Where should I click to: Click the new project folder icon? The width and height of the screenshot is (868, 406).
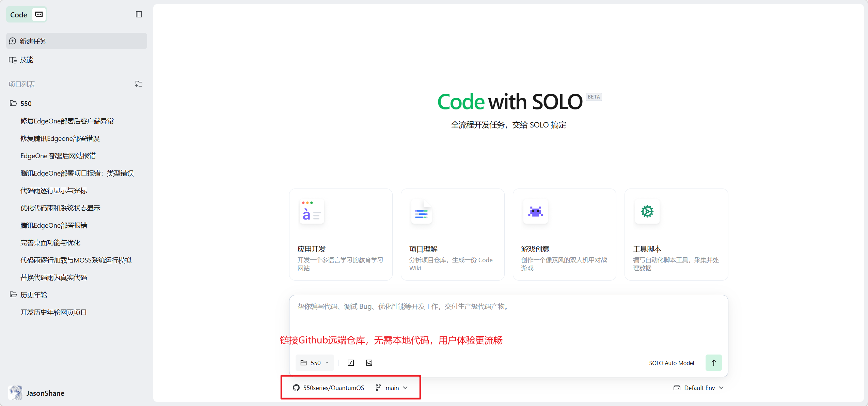[x=139, y=84]
